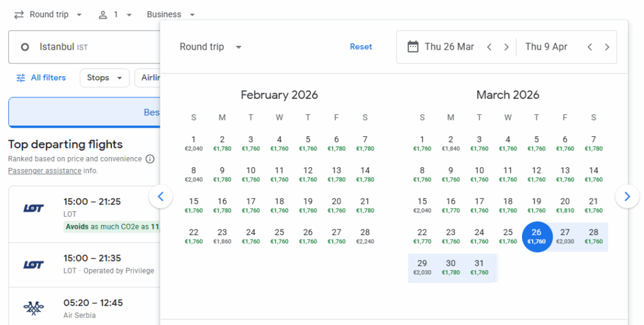Viewport: 644px width, 325px height.
Task: Go to previous month with left arrow
Action: coord(160,197)
